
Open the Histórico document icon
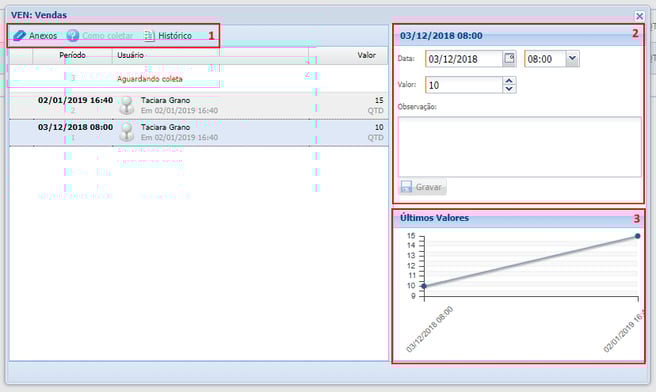pyautogui.click(x=149, y=36)
